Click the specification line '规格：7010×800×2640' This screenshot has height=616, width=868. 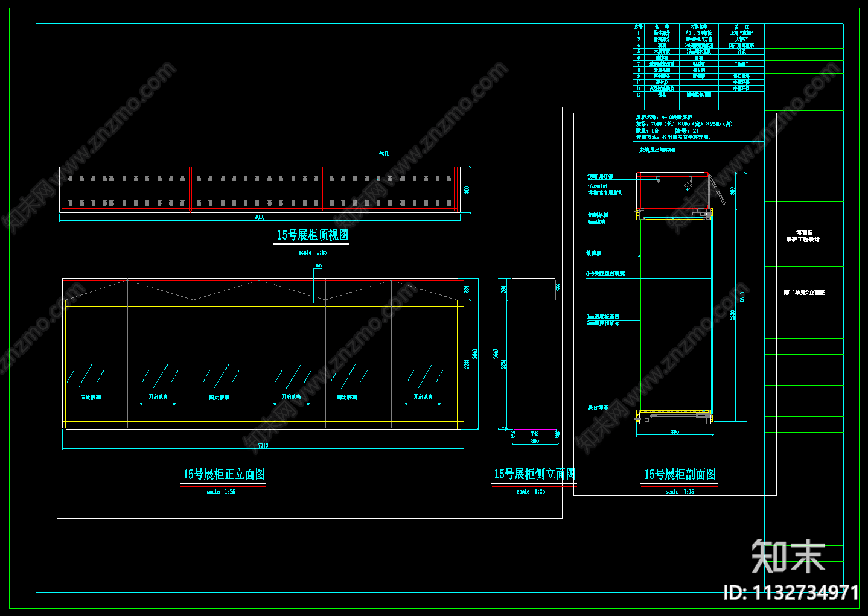tap(685, 124)
